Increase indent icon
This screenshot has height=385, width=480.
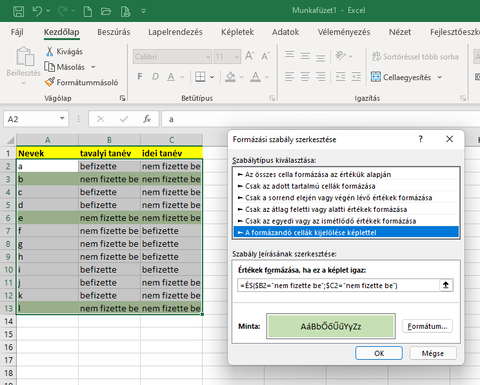pos(356,77)
